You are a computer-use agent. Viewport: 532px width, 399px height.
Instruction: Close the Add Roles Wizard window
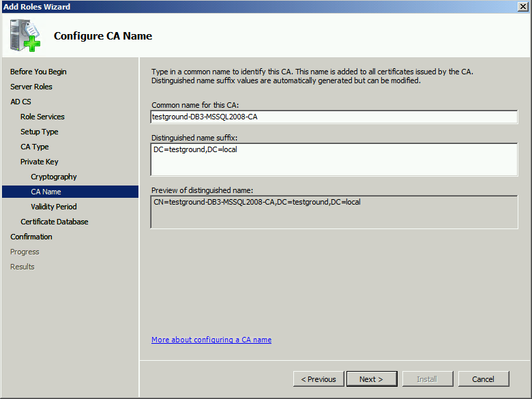(523, 6)
